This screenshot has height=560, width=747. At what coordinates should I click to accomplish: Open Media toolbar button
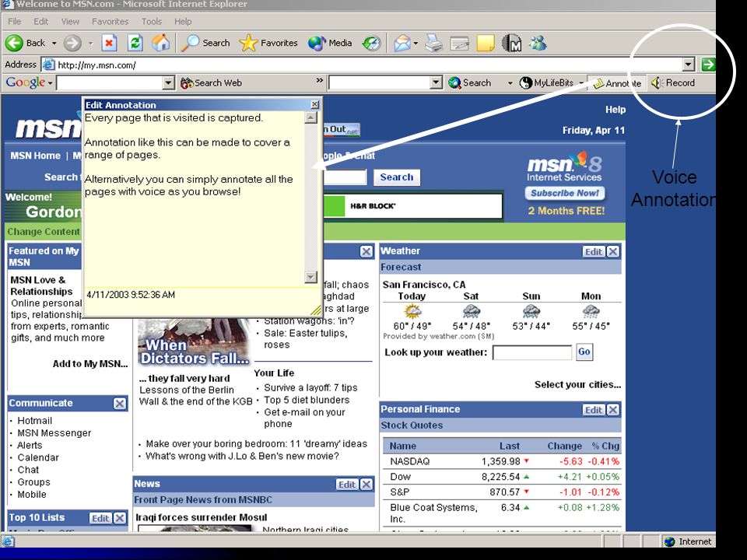click(x=330, y=44)
